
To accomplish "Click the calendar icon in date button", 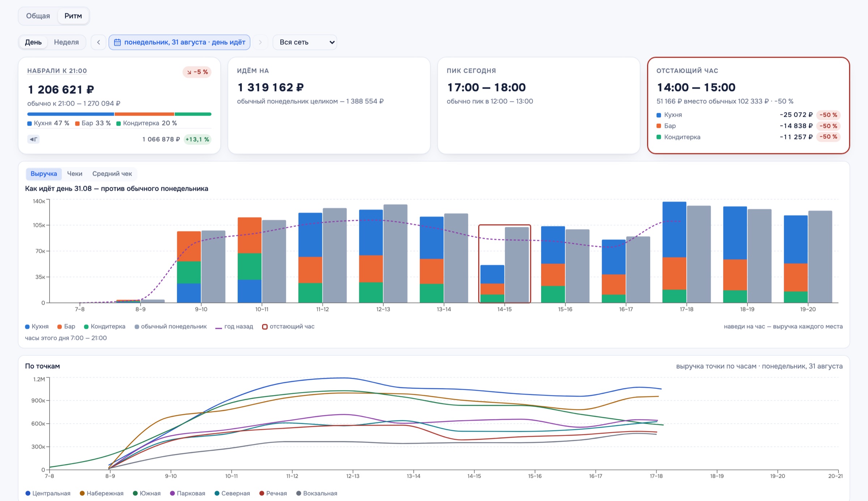I will pos(117,42).
